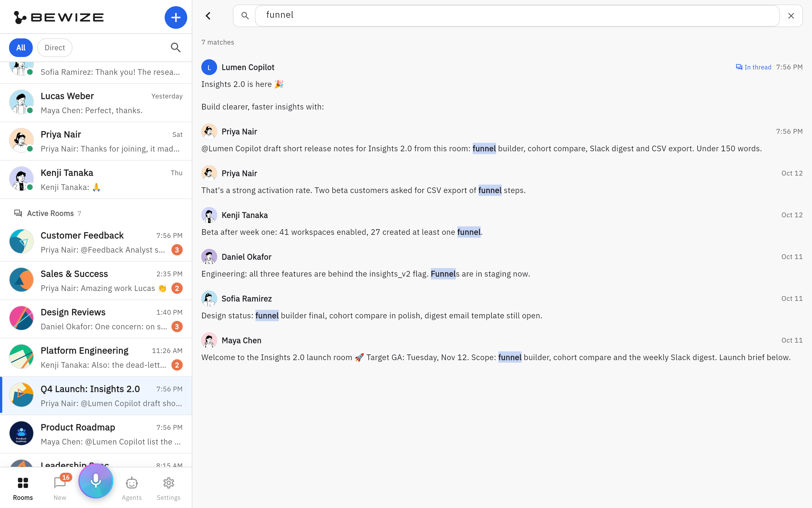Click the BEWIZE logo
This screenshot has width=812, height=508.
[59, 17]
